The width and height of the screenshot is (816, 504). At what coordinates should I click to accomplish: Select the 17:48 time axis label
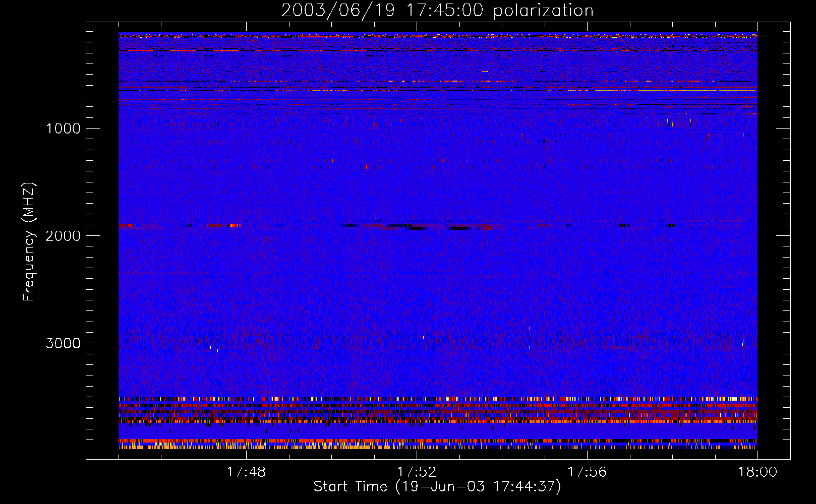(x=246, y=472)
